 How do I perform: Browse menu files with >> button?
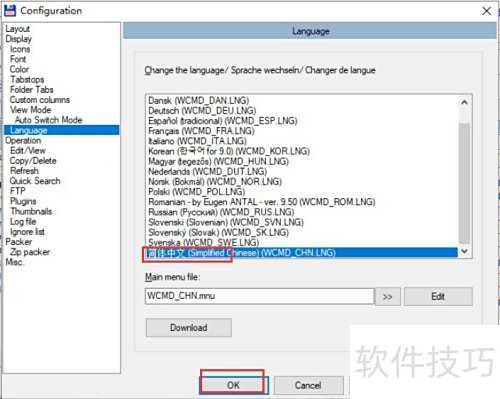(388, 297)
